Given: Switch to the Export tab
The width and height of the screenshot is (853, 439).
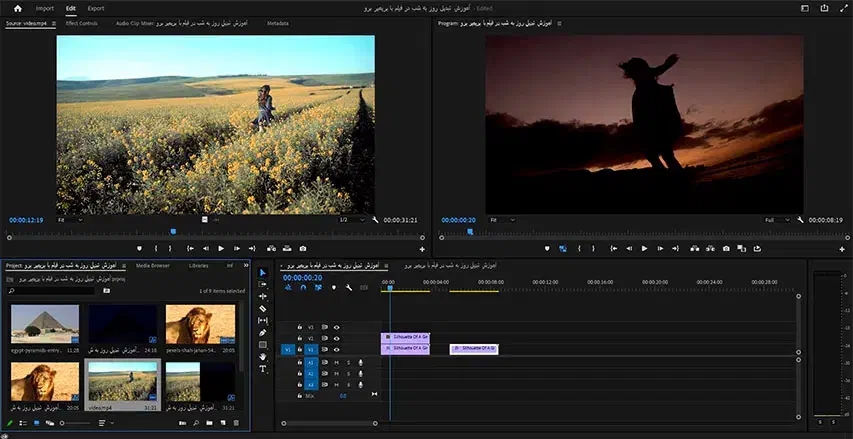Looking at the screenshot, I should pyautogui.click(x=96, y=8).
